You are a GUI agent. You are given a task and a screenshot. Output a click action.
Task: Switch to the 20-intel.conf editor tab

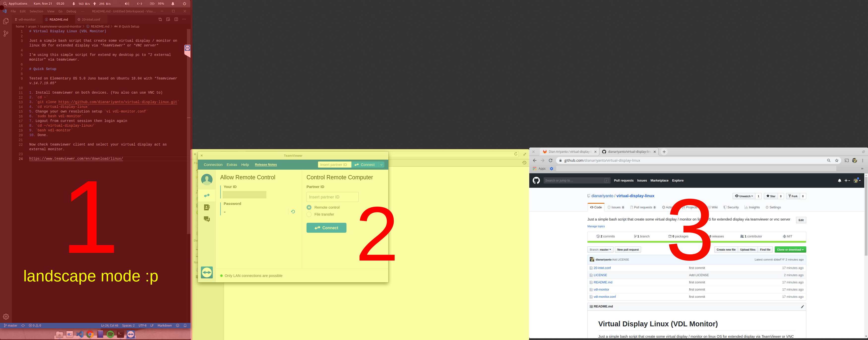[x=91, y=20]
